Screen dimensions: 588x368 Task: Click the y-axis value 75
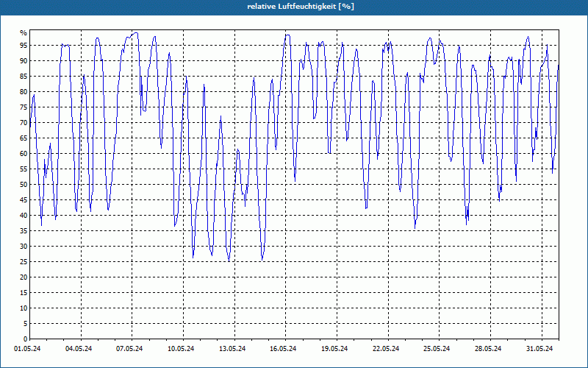(24, 107)
